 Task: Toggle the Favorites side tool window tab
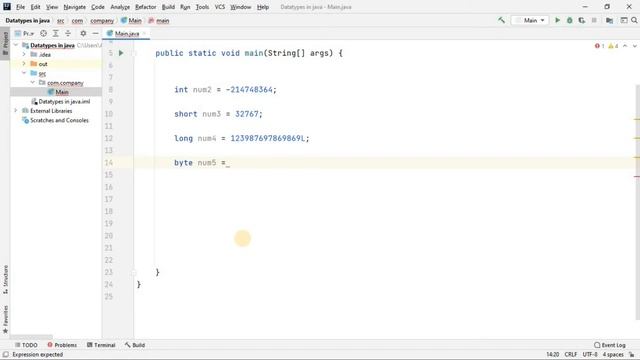click(x=5, y=319)
